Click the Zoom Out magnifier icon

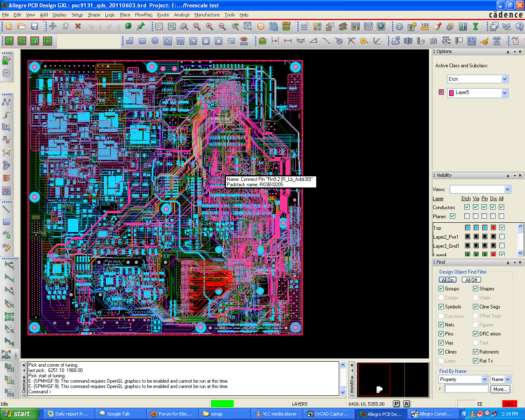pos(222,27)
